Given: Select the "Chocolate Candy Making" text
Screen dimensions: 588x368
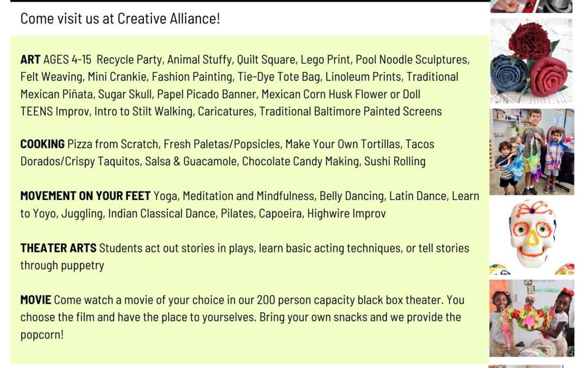Looking at the screenshot, I should pos(301,161).
